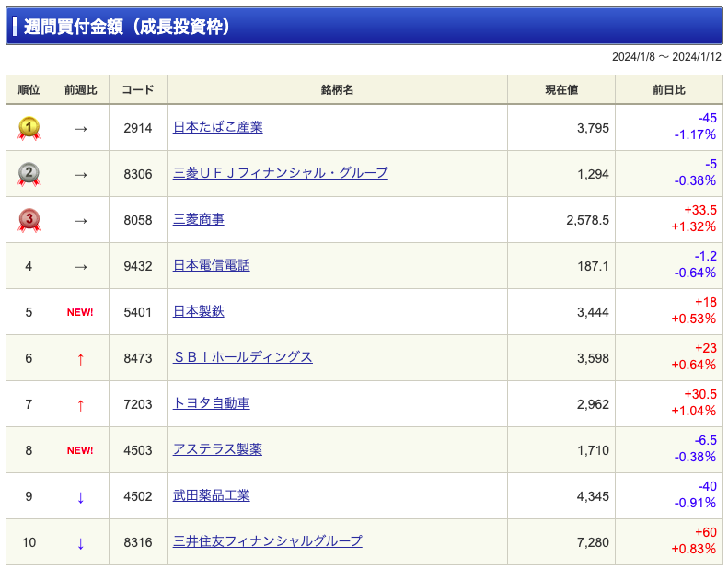
Task: Click the current price 1,294
Action: [593, 174]
